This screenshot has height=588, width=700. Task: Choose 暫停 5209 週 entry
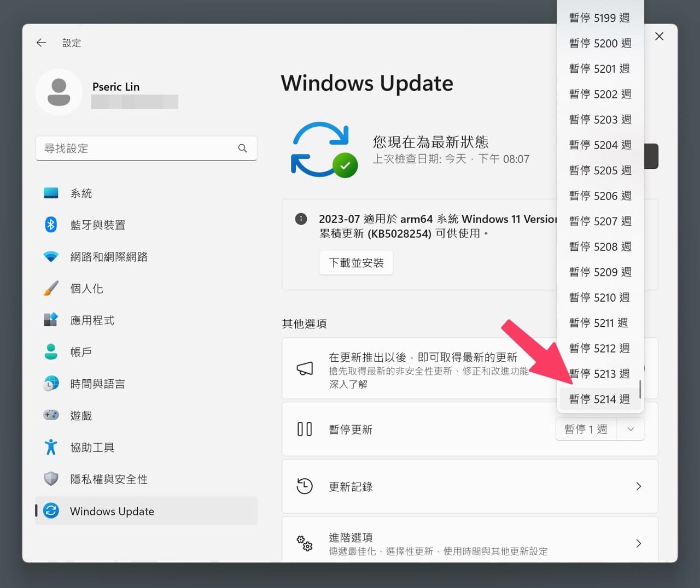[x=600, y=272]
